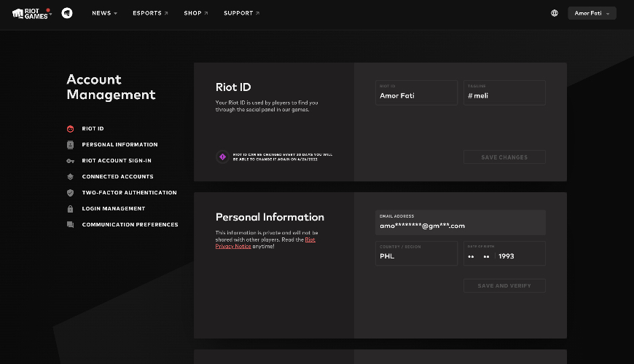This screenshot has height=364, width=634.
Task: Click the Riot ID change notice text
Action: coord(283,157)
